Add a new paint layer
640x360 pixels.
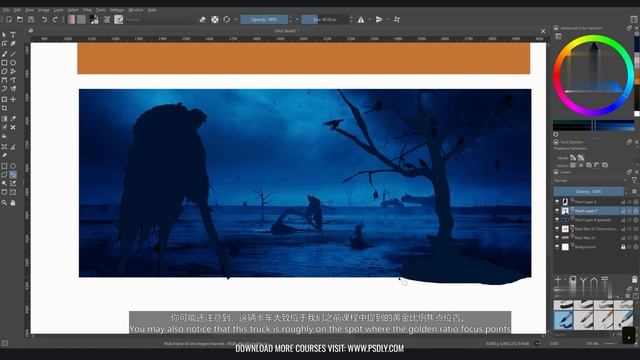[558, 280]
